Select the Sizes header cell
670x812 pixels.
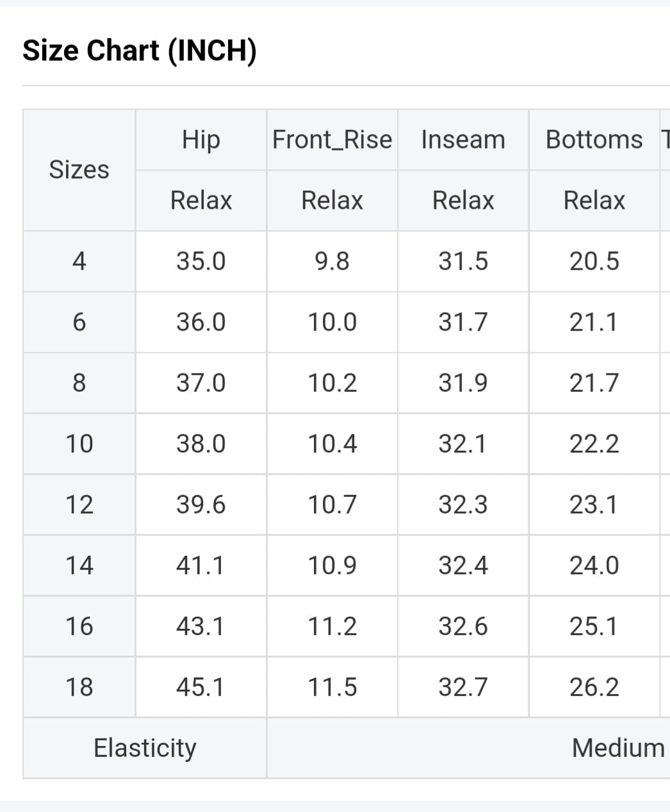point(79,170)
